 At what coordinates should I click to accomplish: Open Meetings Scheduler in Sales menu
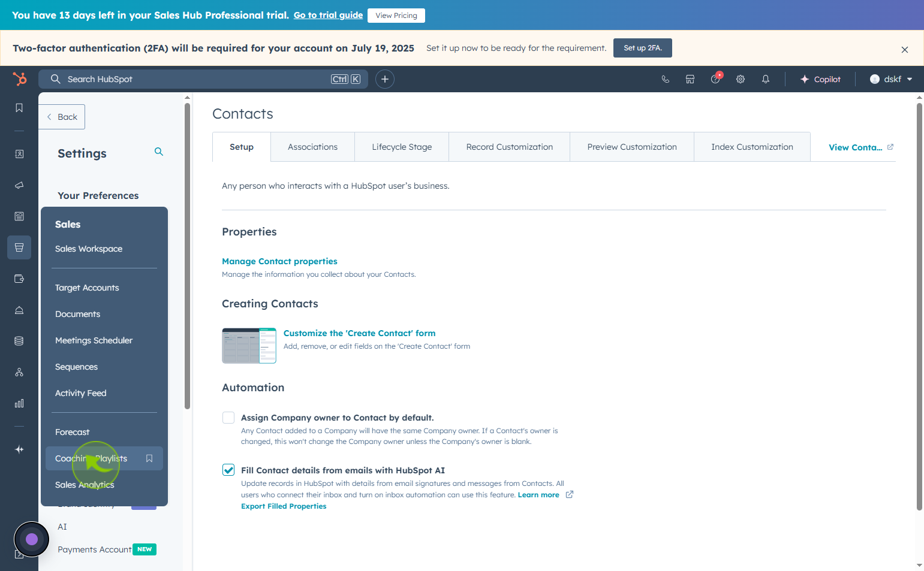pos(94,340)
